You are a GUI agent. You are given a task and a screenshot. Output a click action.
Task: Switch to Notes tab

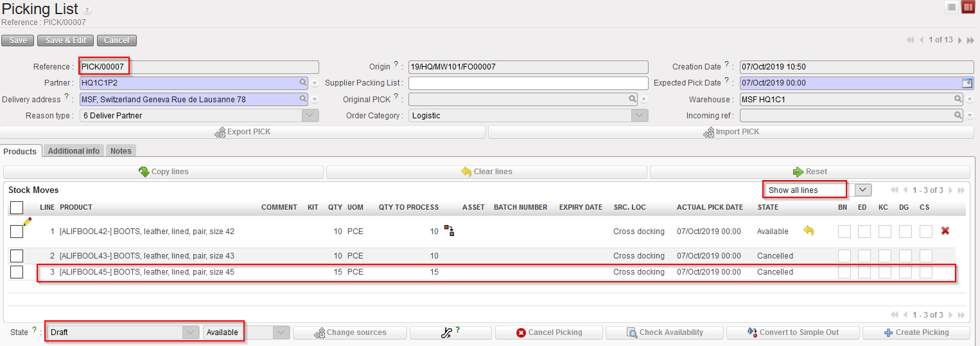121,151
